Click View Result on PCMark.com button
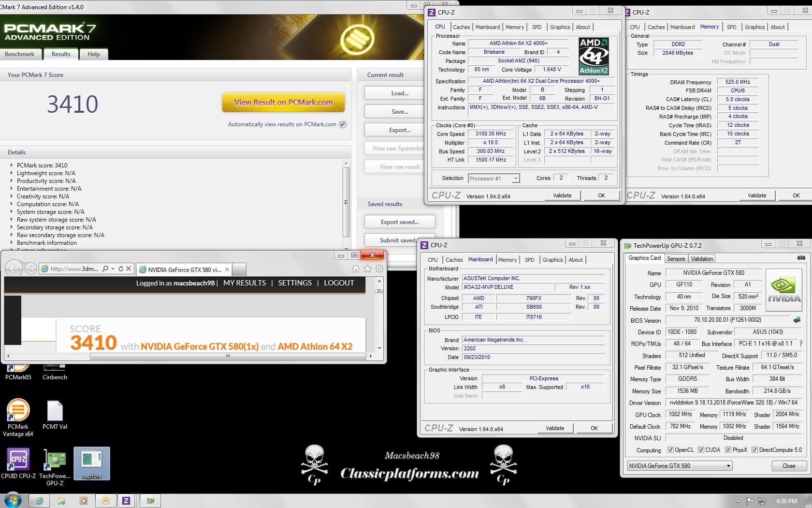812x508 pixels. tap(283, 103)
